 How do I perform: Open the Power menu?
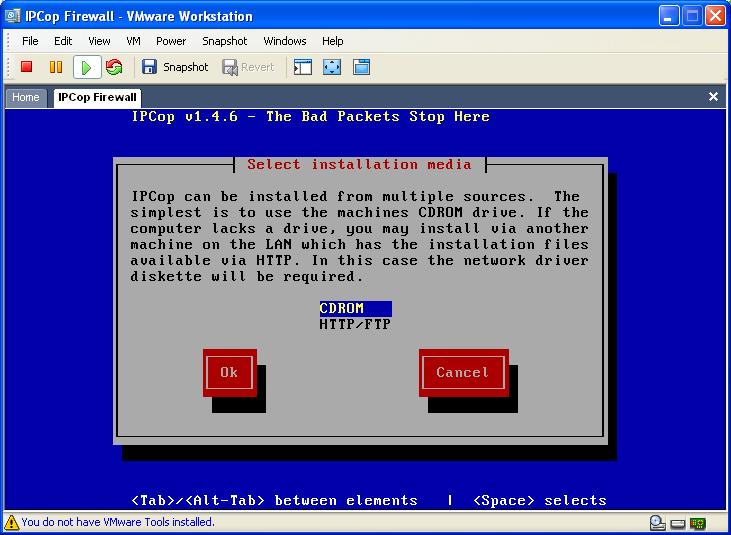(171, 41)
